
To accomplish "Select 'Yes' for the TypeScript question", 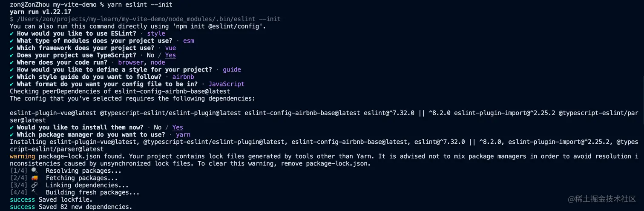I will pyautogui.click(x=170, y=55).
